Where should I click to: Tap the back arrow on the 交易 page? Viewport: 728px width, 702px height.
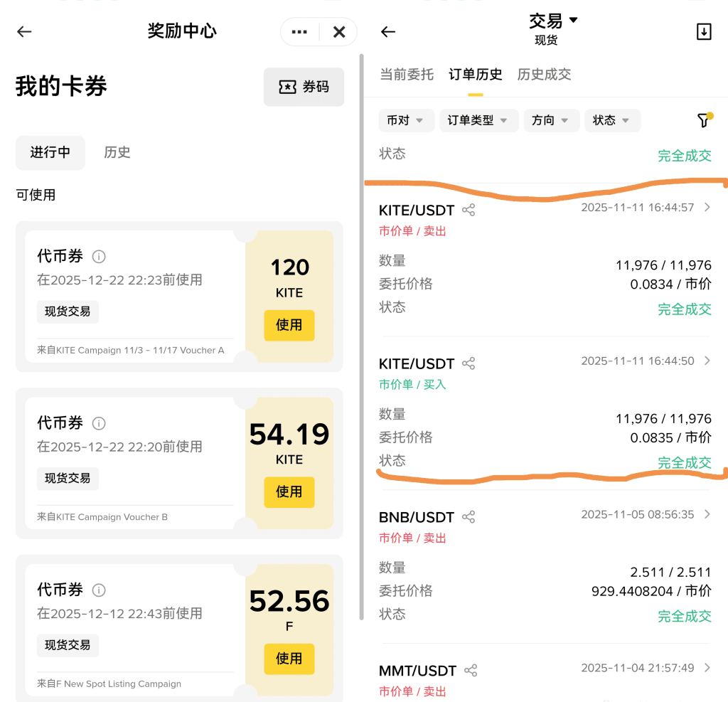point(388,31)
